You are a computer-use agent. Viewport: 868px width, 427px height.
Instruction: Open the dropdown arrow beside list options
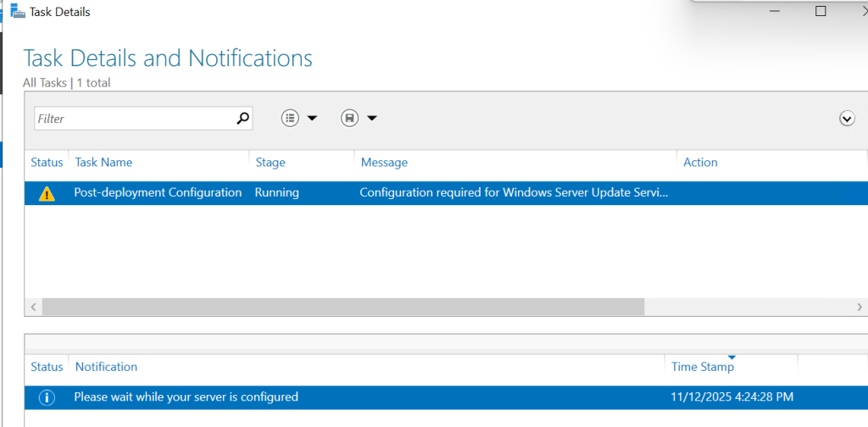(x=312, y=119)
